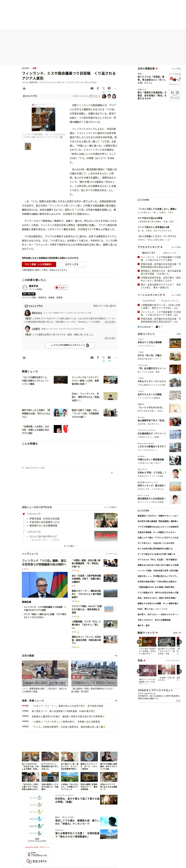
Task: Click next arrow in 写真 carousel
Action: (x=180, y=671)
